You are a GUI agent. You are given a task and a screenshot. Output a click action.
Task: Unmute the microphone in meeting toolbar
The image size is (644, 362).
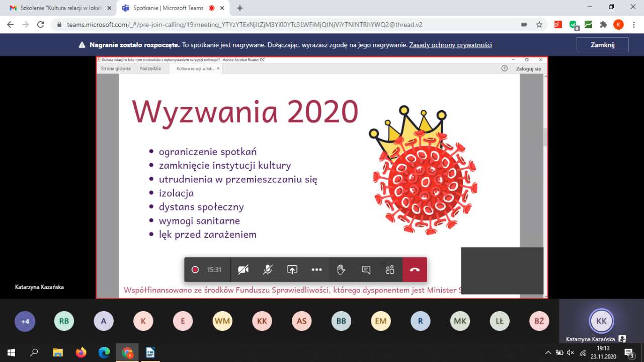click(268, 269)
